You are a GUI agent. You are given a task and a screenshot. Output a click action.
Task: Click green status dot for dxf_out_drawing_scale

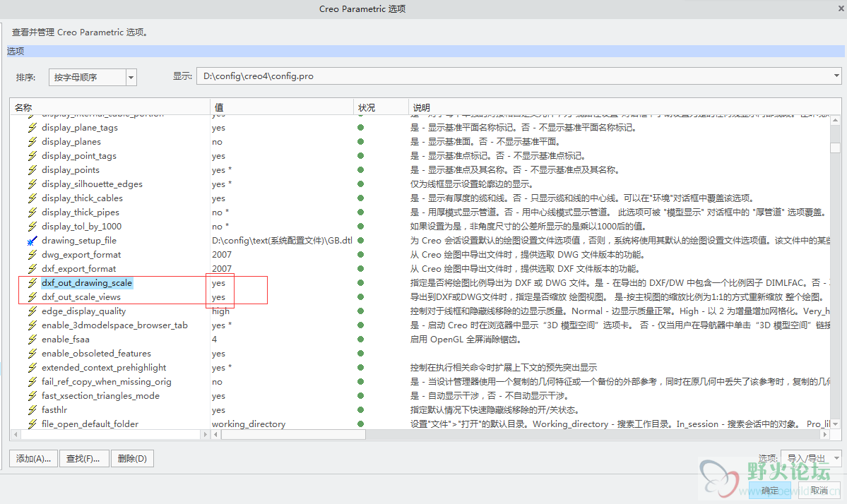click(360, 283)
